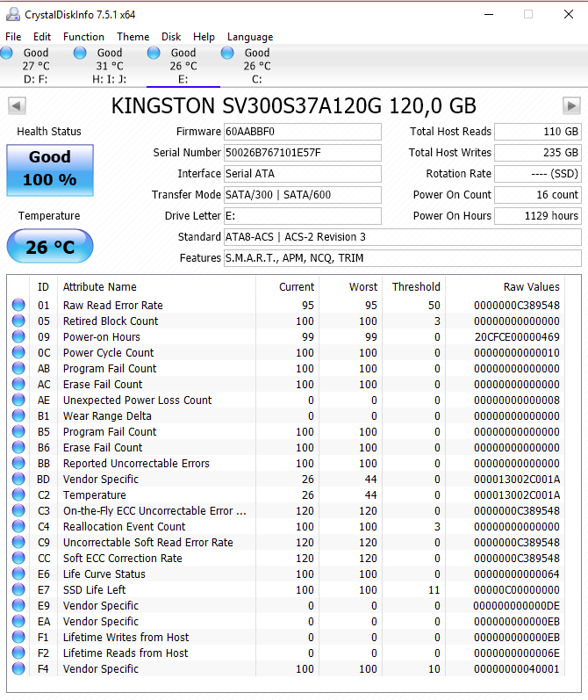Viewport: 588px width, 700px height.
Task: Click the Interface field Serial ATA
Action: pos(303,174)
